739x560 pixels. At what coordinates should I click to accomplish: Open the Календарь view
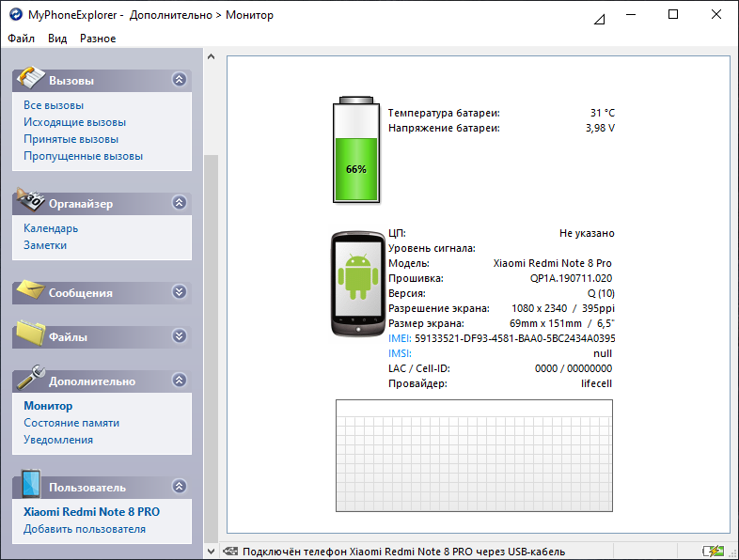pyautogui.click(x=51, y=228)
